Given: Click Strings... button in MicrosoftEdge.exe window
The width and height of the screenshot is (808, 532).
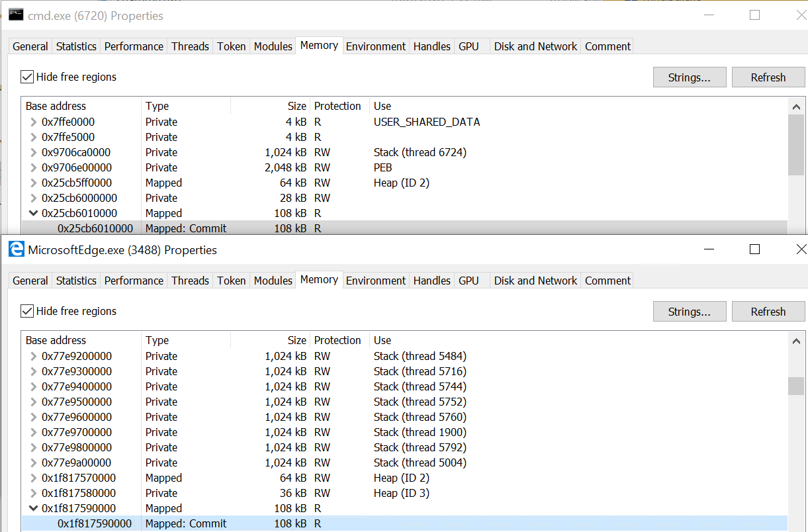Looking at the screenshot, I should tap(690, 312).
